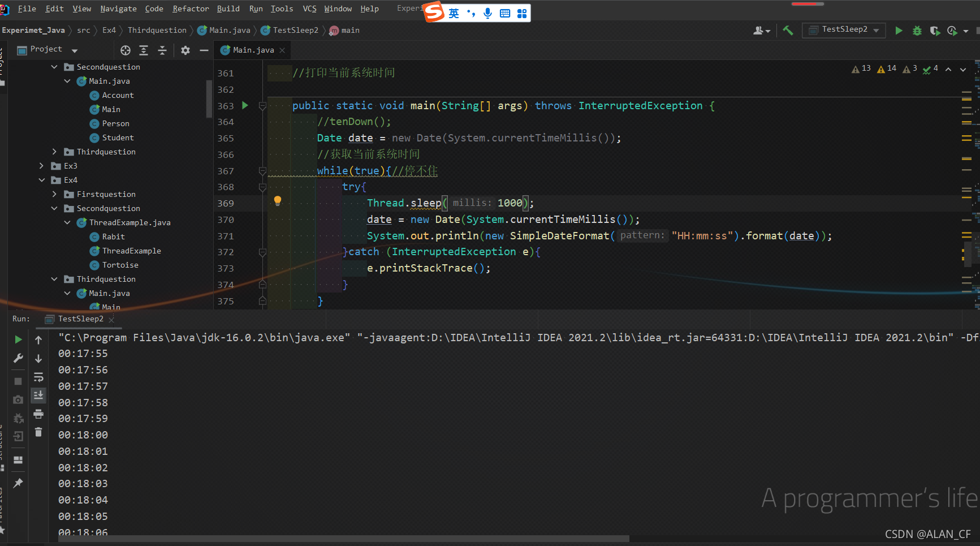Image resolution: width=980 pixels, height=546 pixels.
Task: Click Experimet_Java breadcrumb root
Action: click(x=33, y=31)
